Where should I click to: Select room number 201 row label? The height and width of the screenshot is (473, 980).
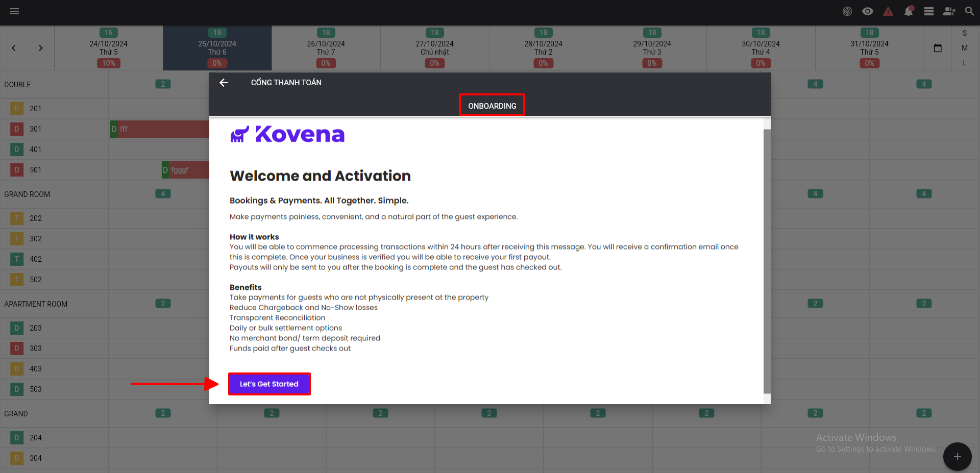pos(35,109)
